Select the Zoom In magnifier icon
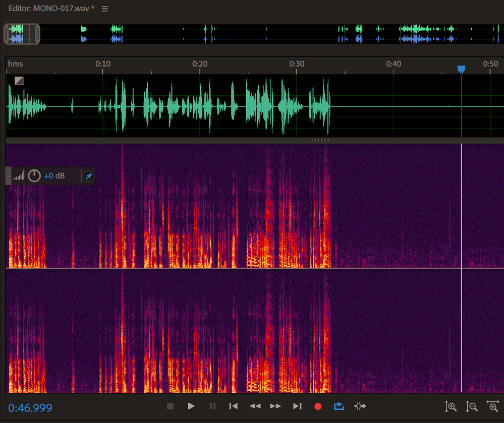The height and width of the screenshot is (423, 504). pyautogui.click(x=451, y=406)
